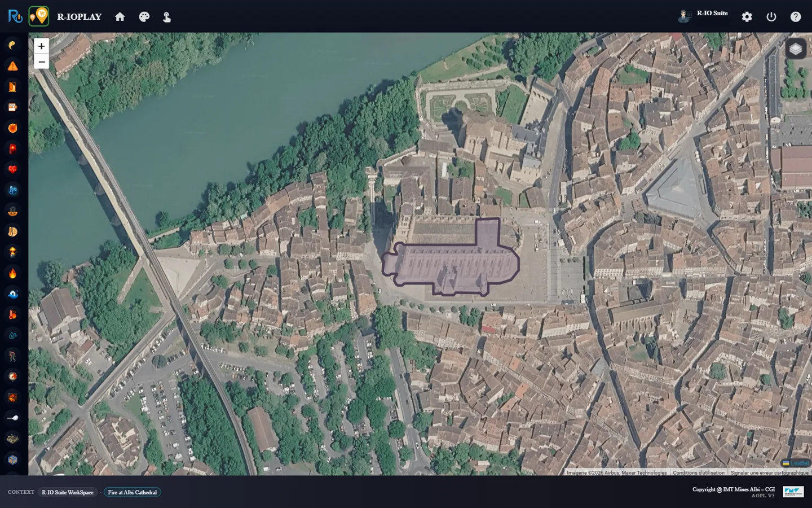
Task: Open the Leaflet attribution link
Action: (796, 463)
